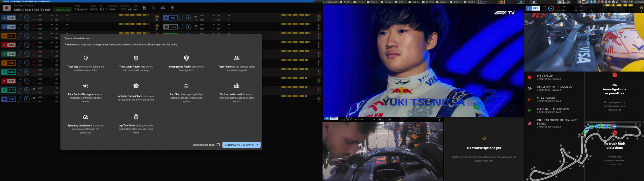Pick the Speedtrap Leaderboard gauge icon
Image resolution: width=644 pixels, height=181 pixels.
tap(86, 117)
